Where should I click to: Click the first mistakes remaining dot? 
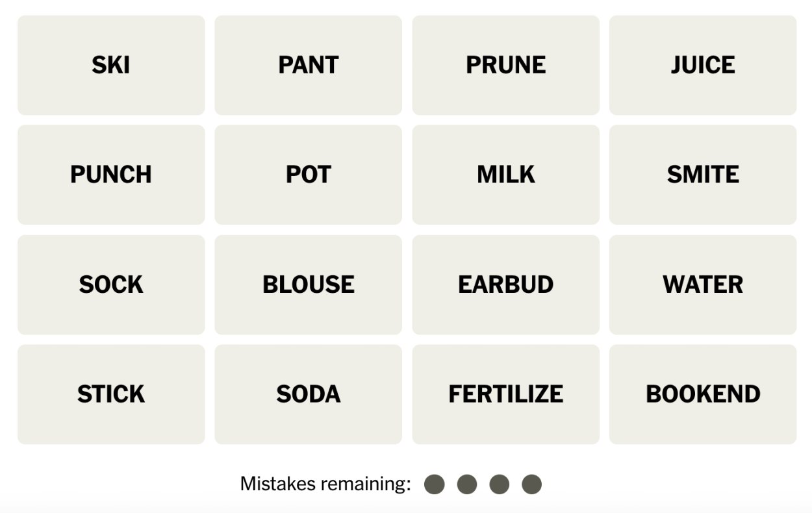434,484
